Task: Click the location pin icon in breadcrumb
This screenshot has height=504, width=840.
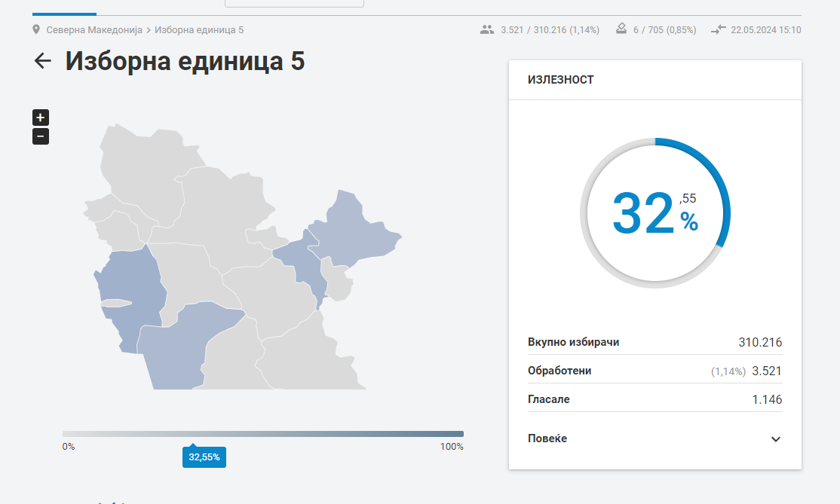Action: point(36,29)
